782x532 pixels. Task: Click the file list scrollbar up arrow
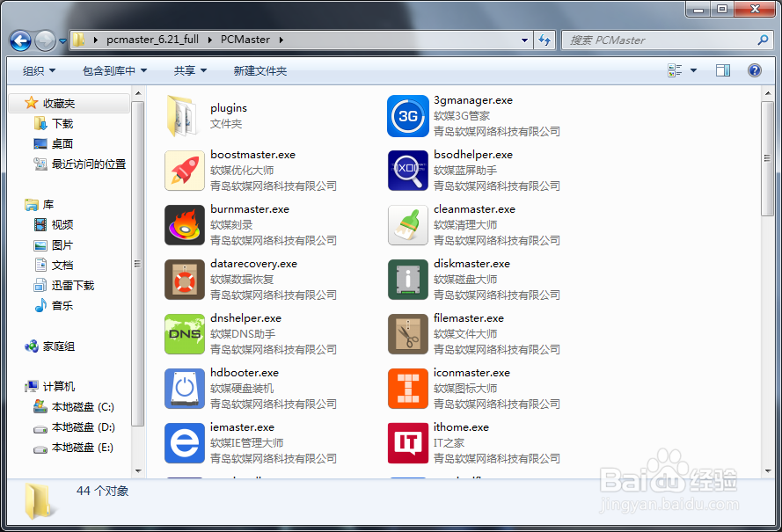[768, 93]
